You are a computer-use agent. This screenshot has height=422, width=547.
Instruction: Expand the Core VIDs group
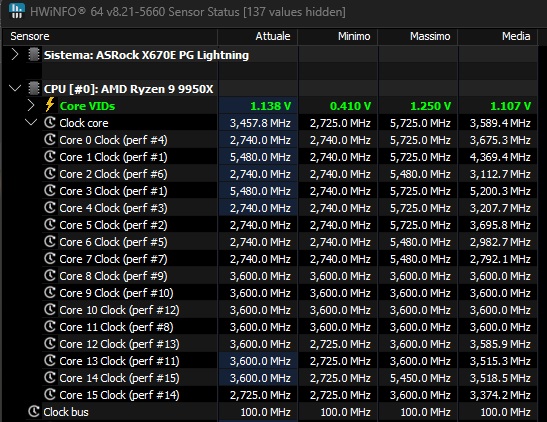(x=31, y=105)
